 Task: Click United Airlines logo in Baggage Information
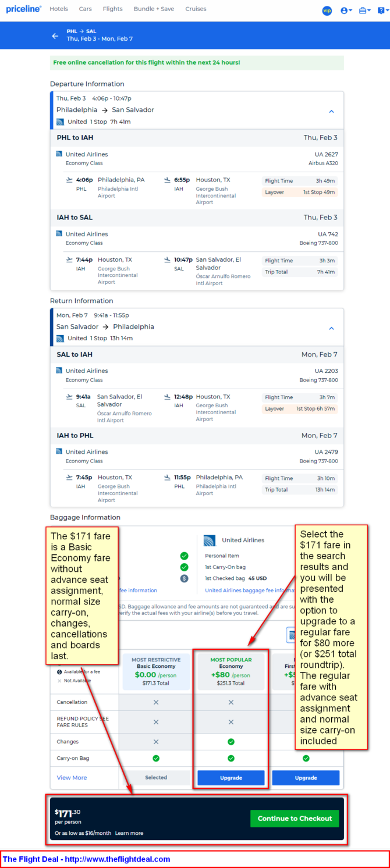(x=210, y=540)
